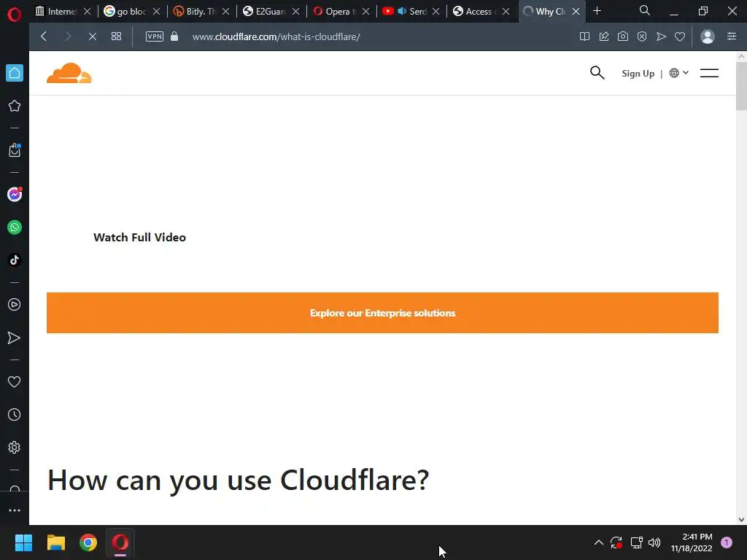This screenshot has height=560, width=747.
Task: Open the ad blocker shield icon
Action: point(642,36)
